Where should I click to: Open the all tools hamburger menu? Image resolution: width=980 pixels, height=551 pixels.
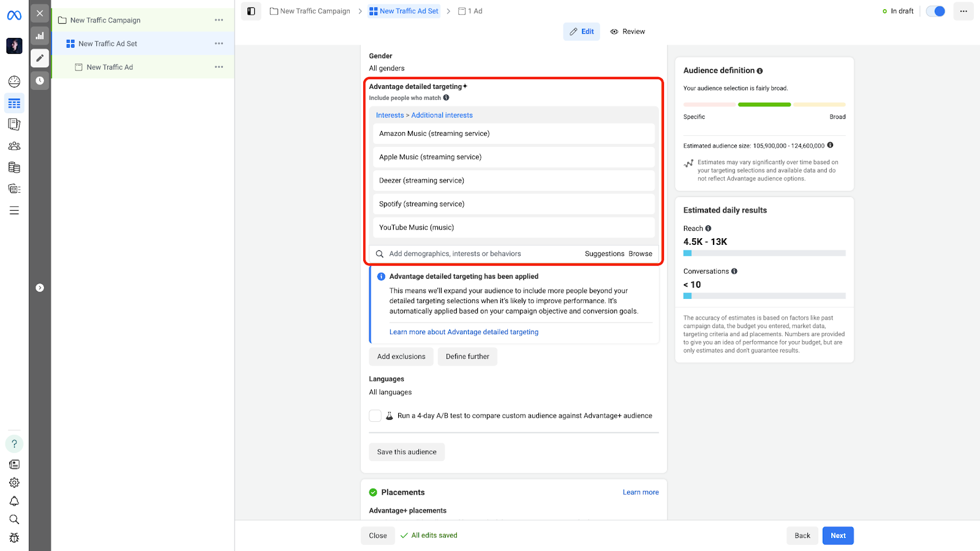14,211
